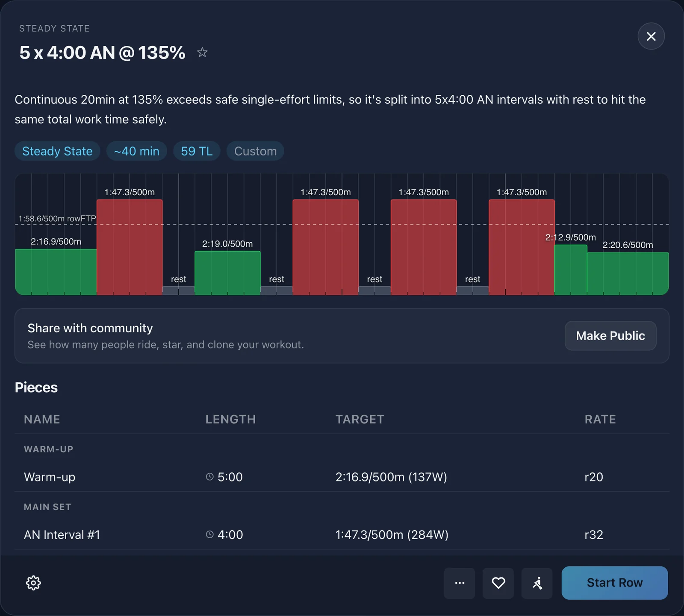684x616 pixels.
Task: Select the second red 1:47.3/500m interval bar
Action: pyautogui.click(x=326, y=247)
